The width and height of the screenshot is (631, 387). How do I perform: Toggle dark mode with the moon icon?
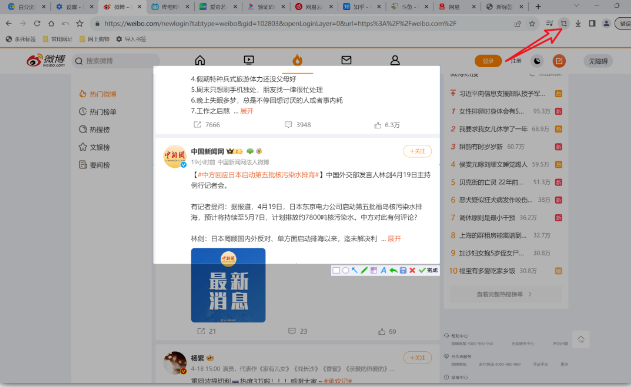click(x=537, y=61)
